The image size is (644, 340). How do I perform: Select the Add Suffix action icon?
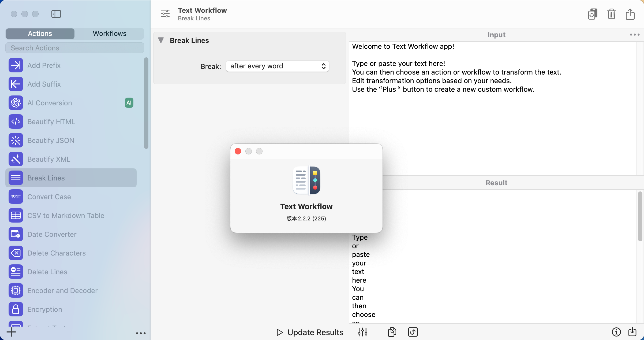coord(16,84)
